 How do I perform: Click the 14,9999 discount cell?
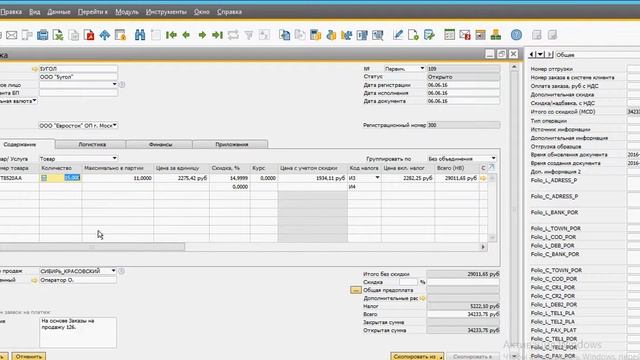tap(230, 178)
